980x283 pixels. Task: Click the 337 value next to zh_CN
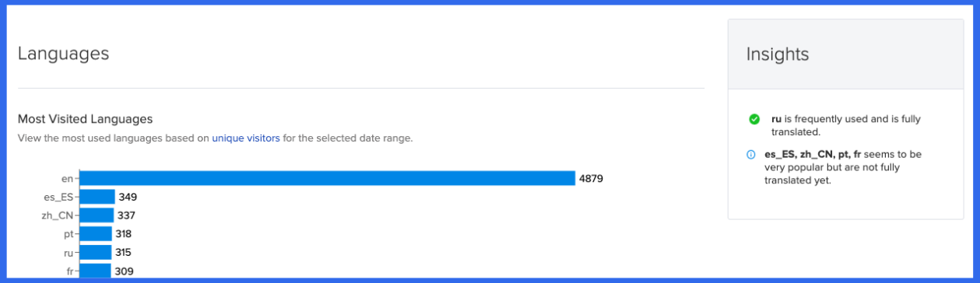(127, 215)
